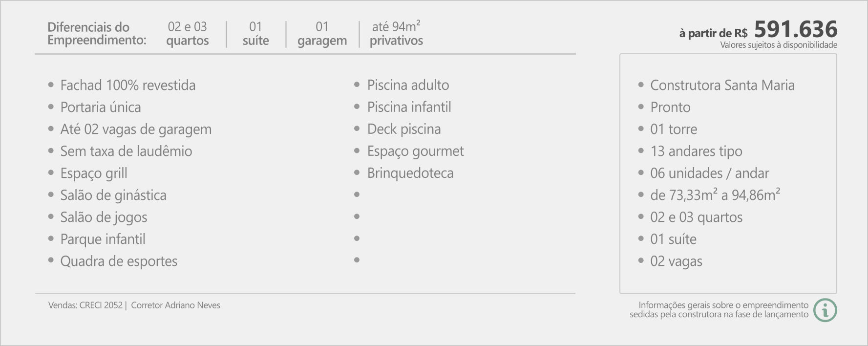Viewport: 868px width, 346px height.
Task: Click Valores sujeitos à disponibilidade note
Action: point(779,45)
